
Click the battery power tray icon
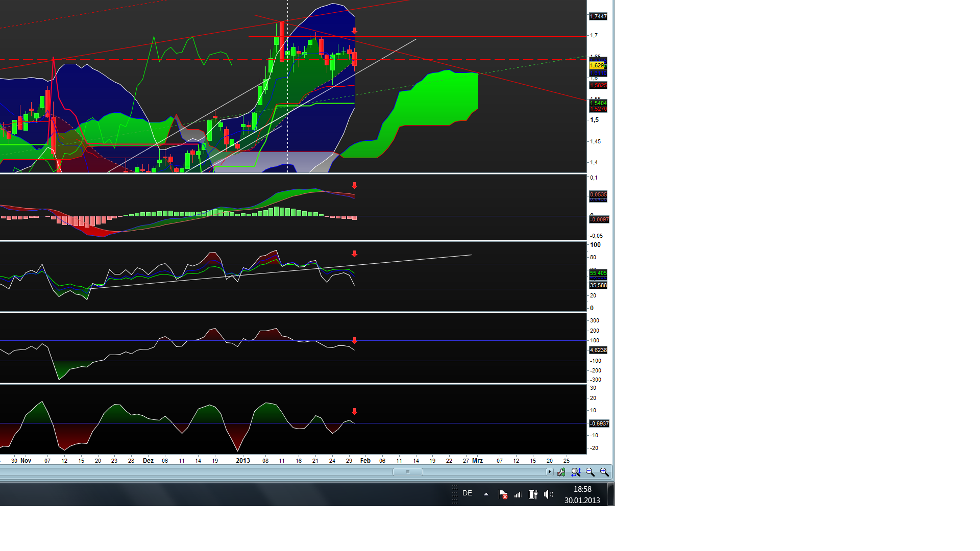point(533,494)
